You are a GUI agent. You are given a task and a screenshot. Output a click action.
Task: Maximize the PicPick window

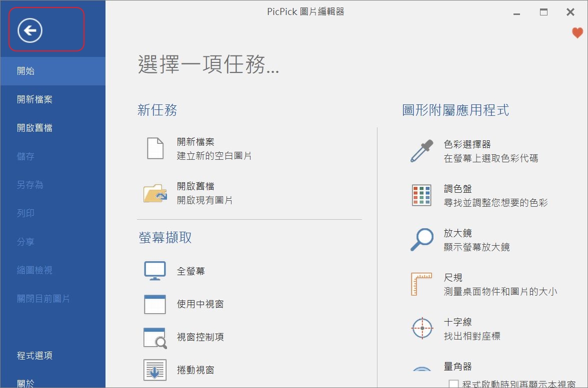[543, 12]
